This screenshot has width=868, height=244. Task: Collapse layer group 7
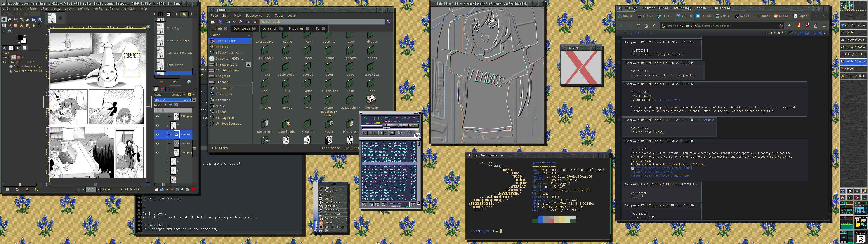tap(167, 125)
